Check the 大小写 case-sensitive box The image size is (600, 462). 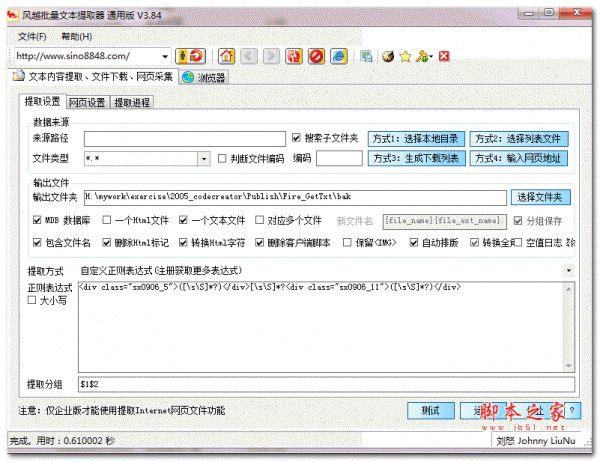tap(32, 300)
